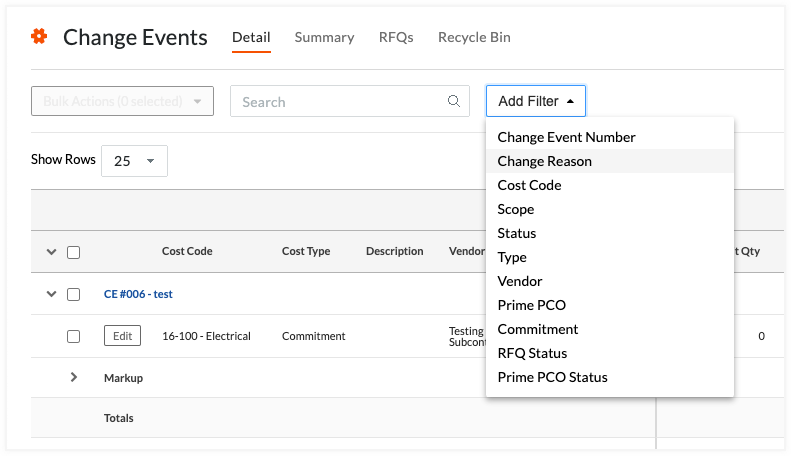
Task: Close the Add Filter dropdown
Action: point(535,101)
